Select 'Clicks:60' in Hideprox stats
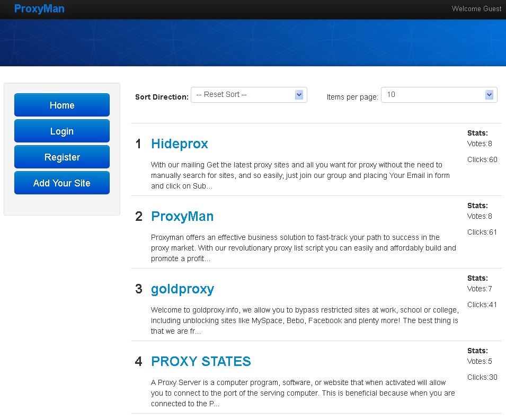Viewport: 506px width, 420px height. pyautogui.click(x=482, y=159)
